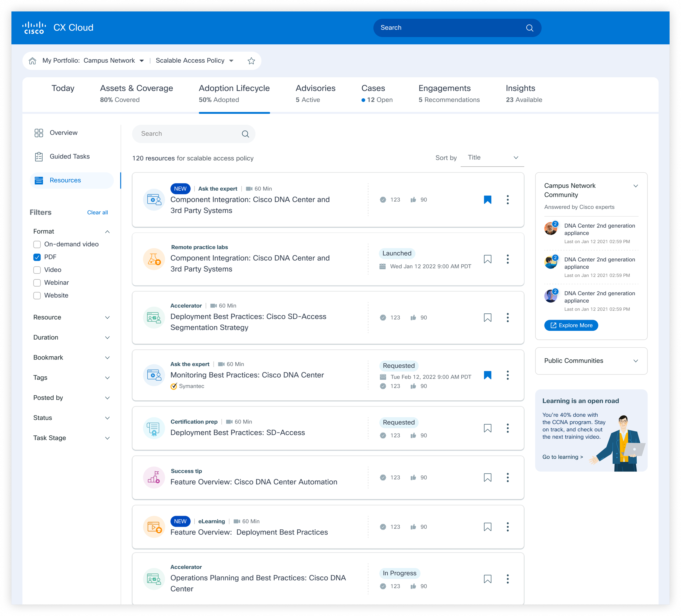
Task: Expand the Public Communities panel
Action: point(636,361)
